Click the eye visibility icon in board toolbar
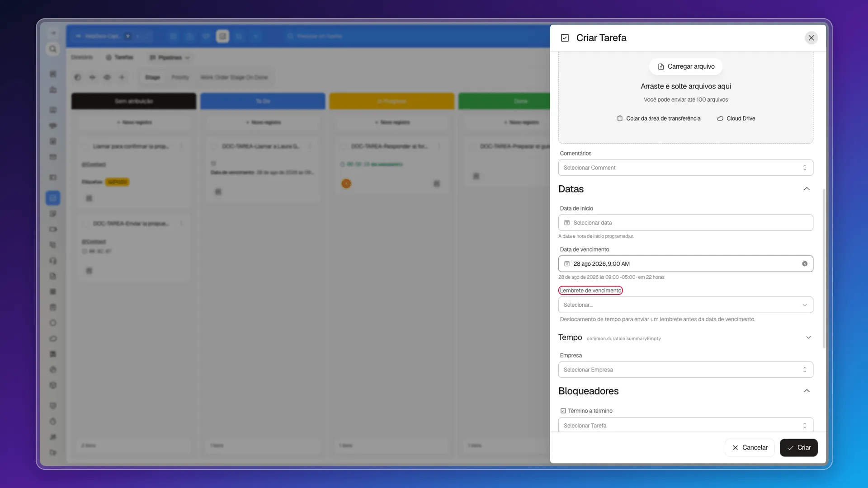 [x=107, y=77]
